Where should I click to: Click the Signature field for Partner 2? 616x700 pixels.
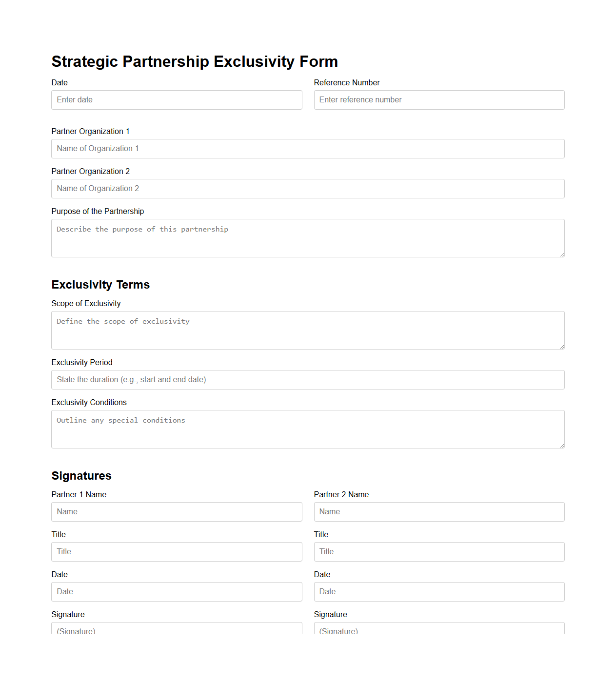pyautogui.click(x=438, y=630)
